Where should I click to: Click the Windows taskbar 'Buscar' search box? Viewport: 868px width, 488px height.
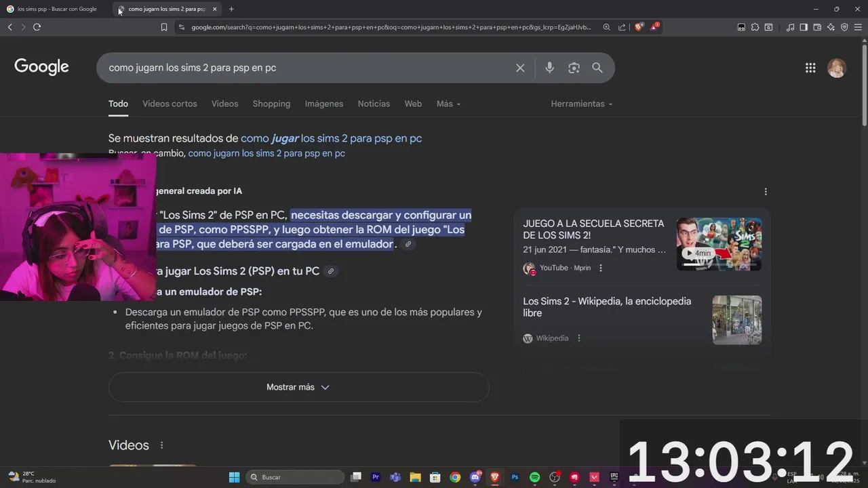pos(295,477)
